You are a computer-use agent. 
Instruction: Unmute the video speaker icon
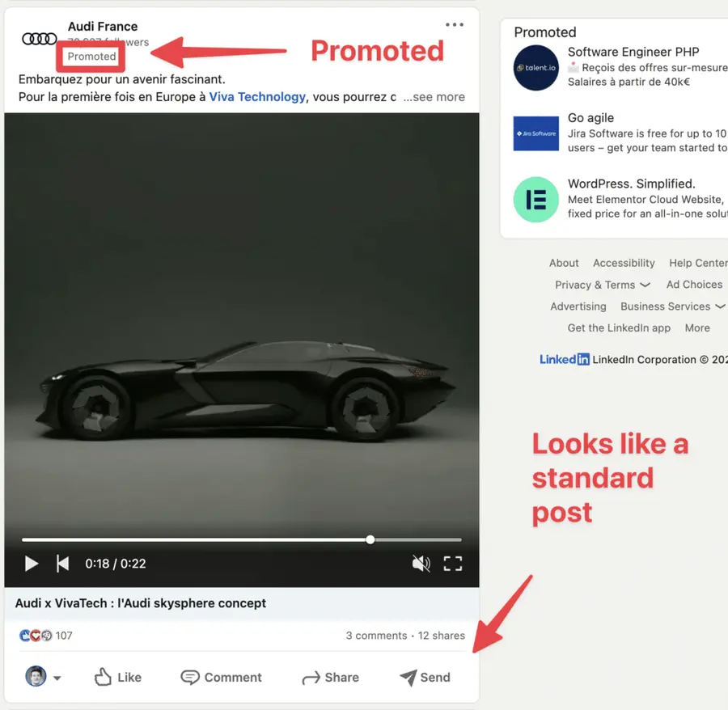point(421,563)
